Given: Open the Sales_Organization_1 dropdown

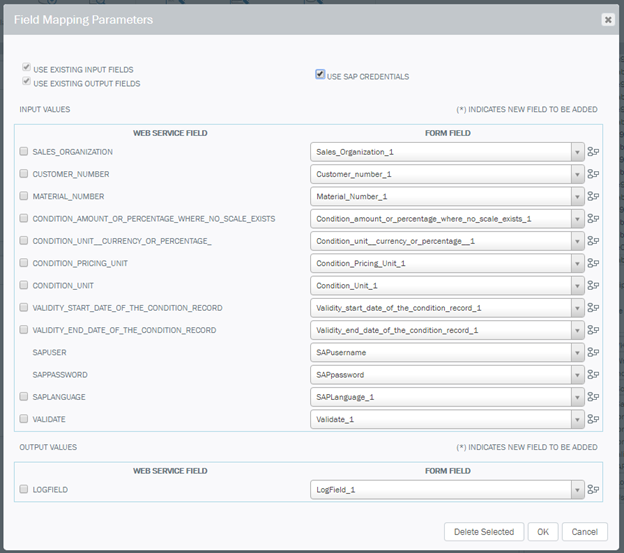Looking at the screenshot, I should coord(447,152).
